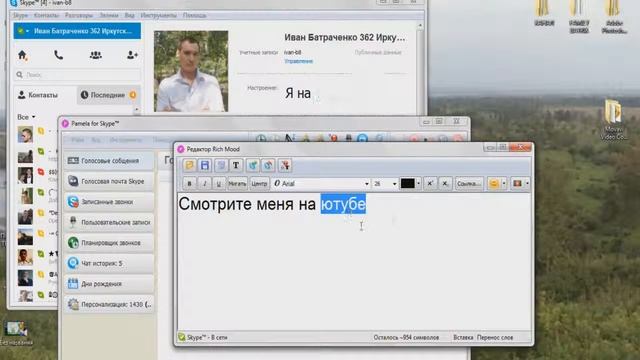Click the Skype call phones icon
Image resolution: width=640 pixels, height=360 pixels.
click(x=58, y=55)
